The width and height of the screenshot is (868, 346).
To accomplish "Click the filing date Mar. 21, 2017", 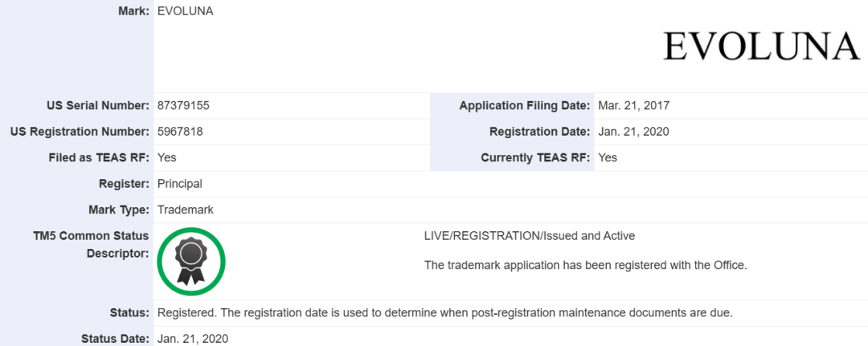I will (x=634, y=105).
